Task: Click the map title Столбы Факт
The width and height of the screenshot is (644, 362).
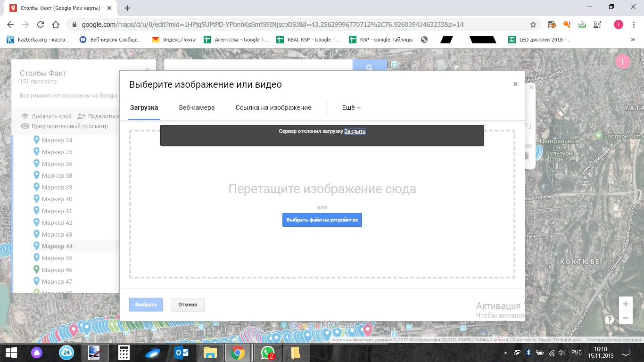Action: (x=43, y=73)
